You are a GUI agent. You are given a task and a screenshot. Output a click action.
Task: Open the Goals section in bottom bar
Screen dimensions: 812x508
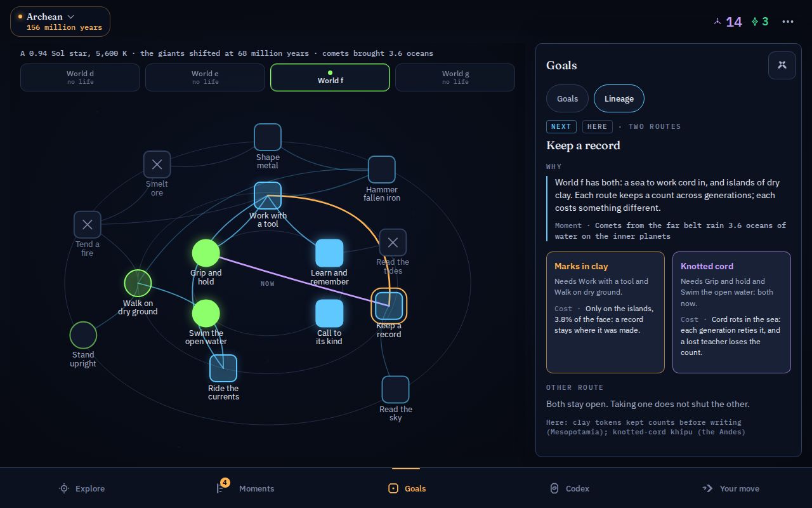coord(407,488)
